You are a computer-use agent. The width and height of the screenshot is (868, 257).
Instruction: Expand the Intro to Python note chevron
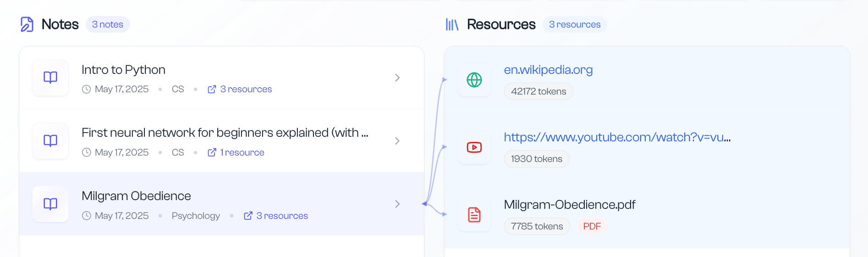(397, 78)
